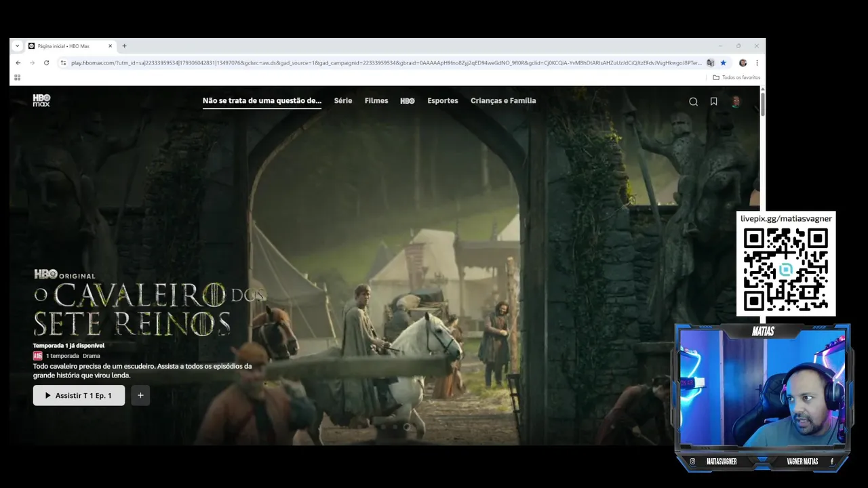Open Todos os favoritos folder
The width and height of the screenshot is (868, 488).
(736, 77)
